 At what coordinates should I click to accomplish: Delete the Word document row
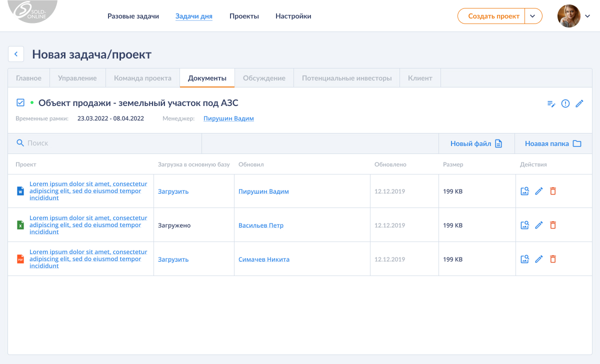pyautogui.click(x=552, y=191)
